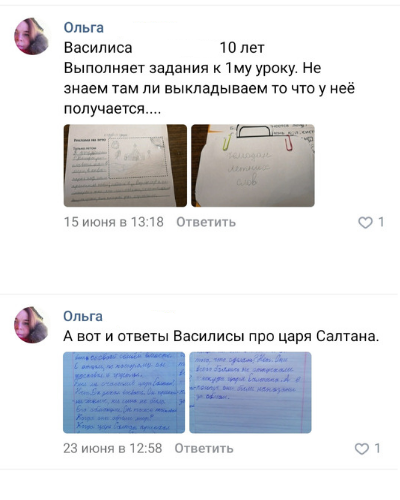The width and height of the screenshot is (400, 500).
Task: Click like count on first comment
Action: point(381,222)
